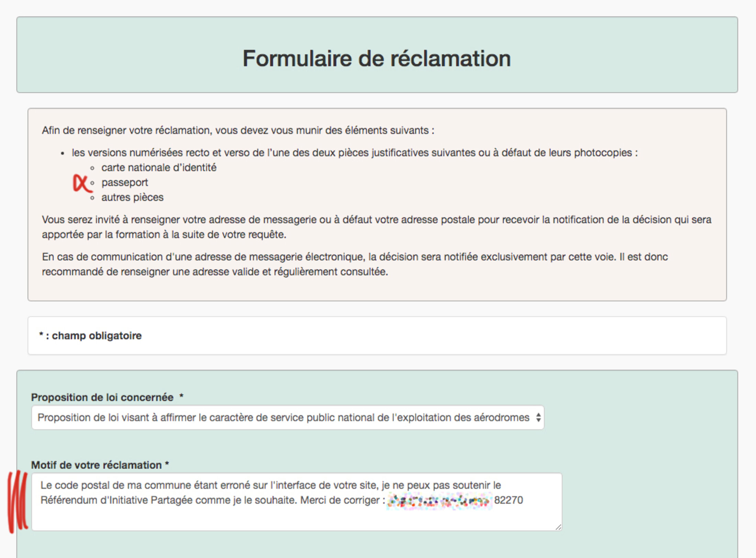This screenshot has width=756, height=558.
Task: Click the Motif de votre réclamation label
Action: point(96,465)
